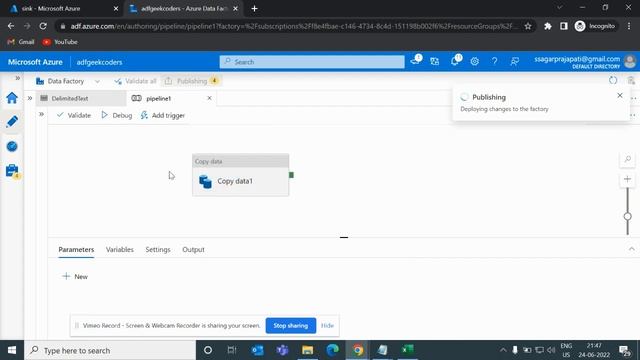Expand the factory resources pane chevrons

pos(30,98)
